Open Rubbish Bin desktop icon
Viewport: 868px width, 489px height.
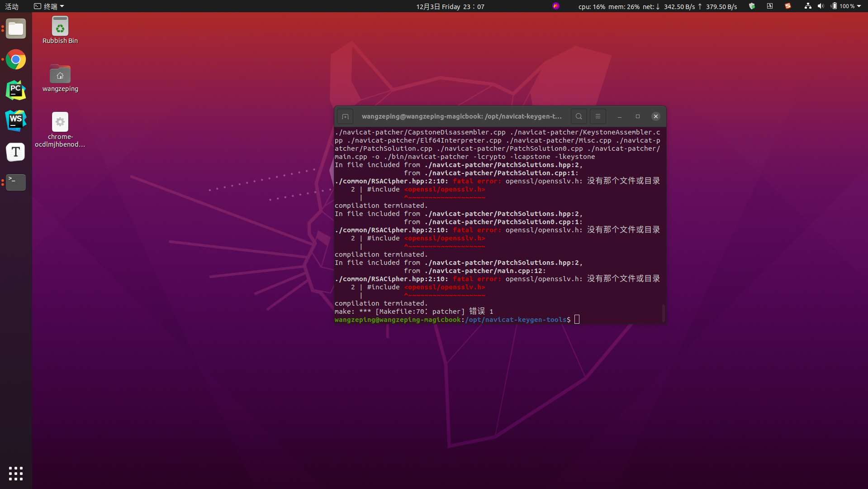coord(60,30)
